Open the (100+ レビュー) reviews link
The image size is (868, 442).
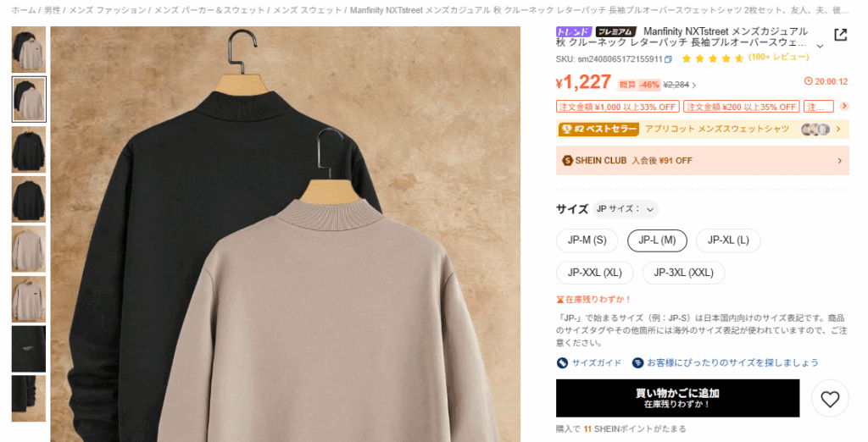click(778, 57)
